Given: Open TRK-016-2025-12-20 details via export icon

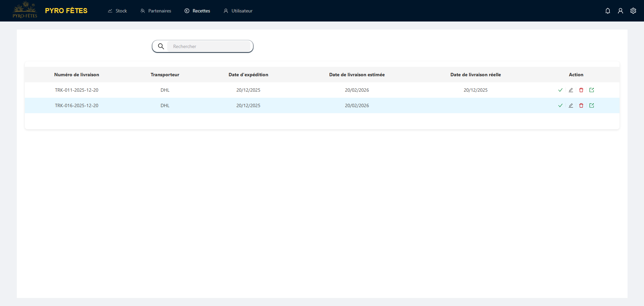Looking at the screenshot, I should point(591,105).
